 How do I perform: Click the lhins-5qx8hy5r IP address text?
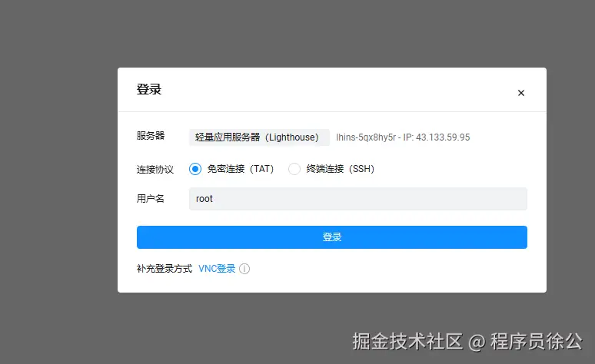click(x=403, y=137)
